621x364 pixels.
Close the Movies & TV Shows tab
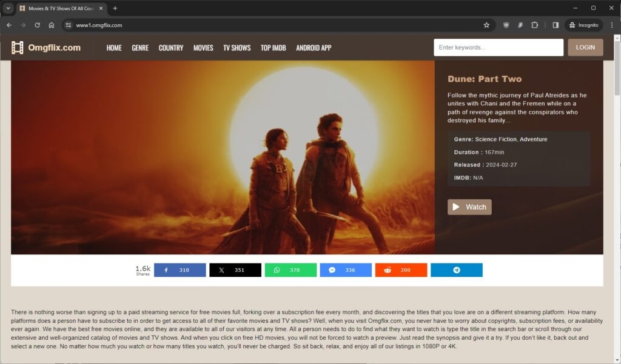(x=101, y=8)
